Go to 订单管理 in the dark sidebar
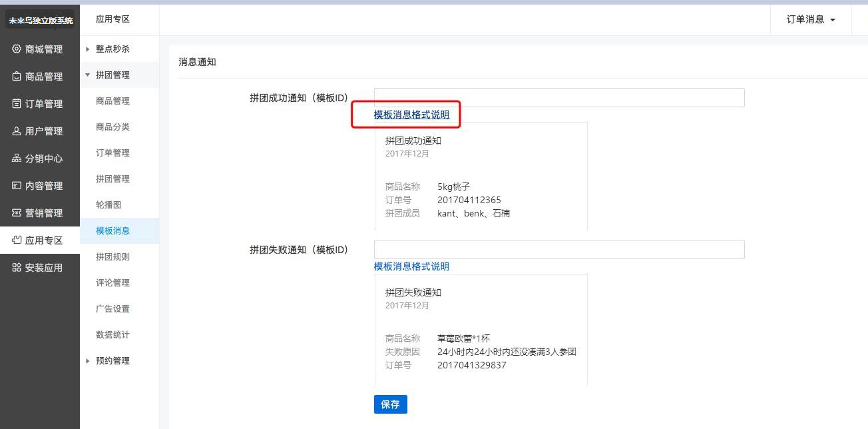 [x=40, y=104]
